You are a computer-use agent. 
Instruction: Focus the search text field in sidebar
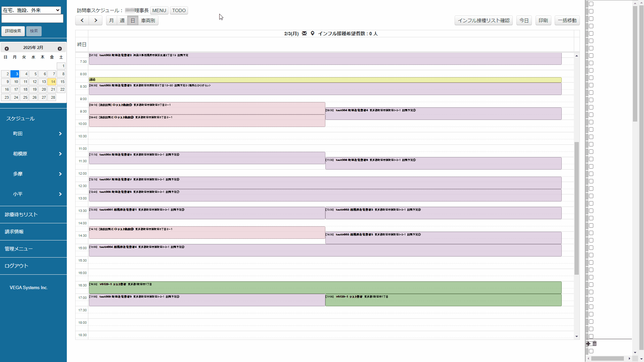(x=32, y=19)
